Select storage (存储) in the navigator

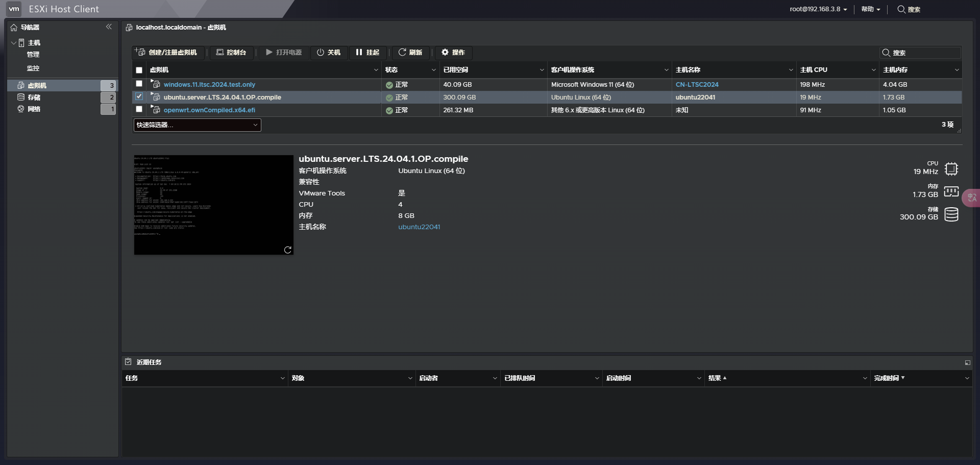(x=34, y=97)
